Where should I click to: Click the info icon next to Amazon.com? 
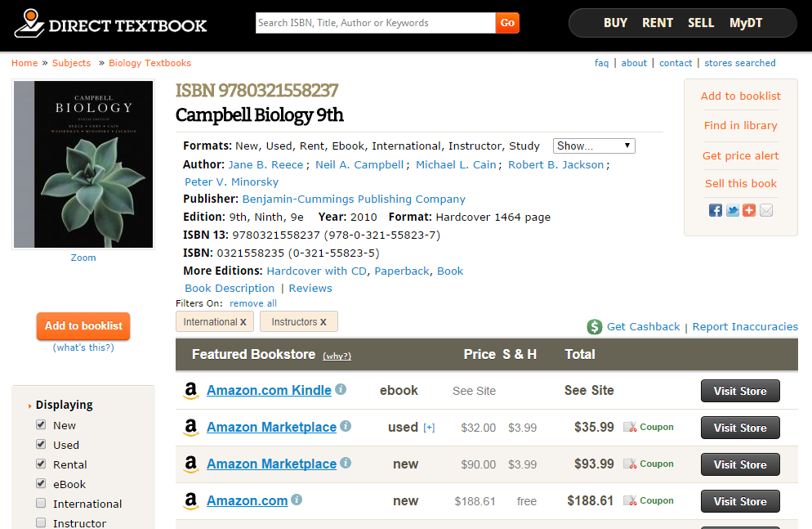point(297,500)
